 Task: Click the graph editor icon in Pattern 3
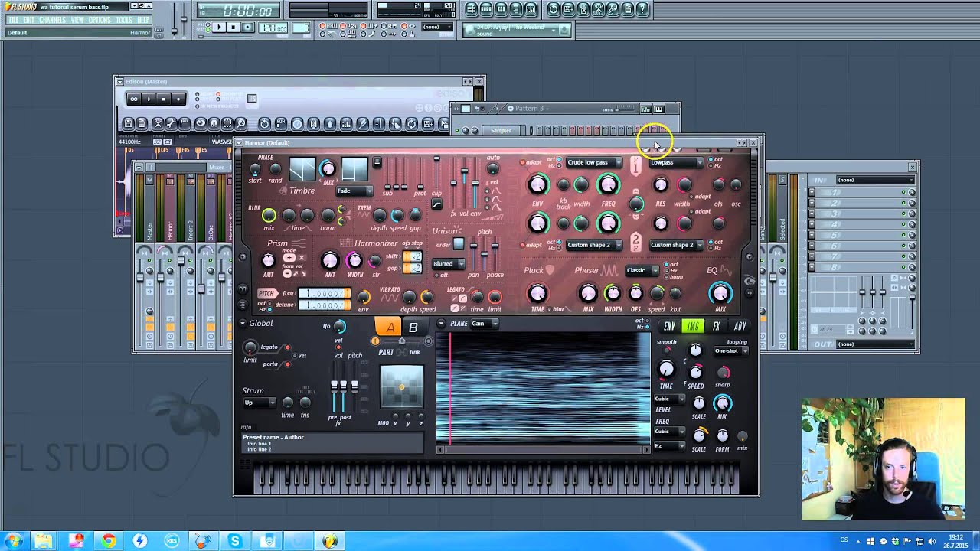click(645, 109)
